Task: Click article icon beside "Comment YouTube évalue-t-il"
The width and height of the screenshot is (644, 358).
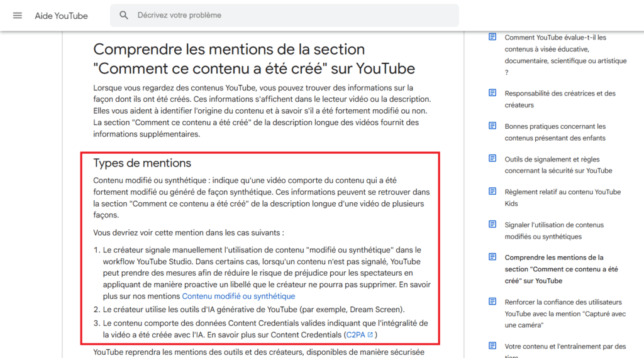Action: (x=492, y=37)
